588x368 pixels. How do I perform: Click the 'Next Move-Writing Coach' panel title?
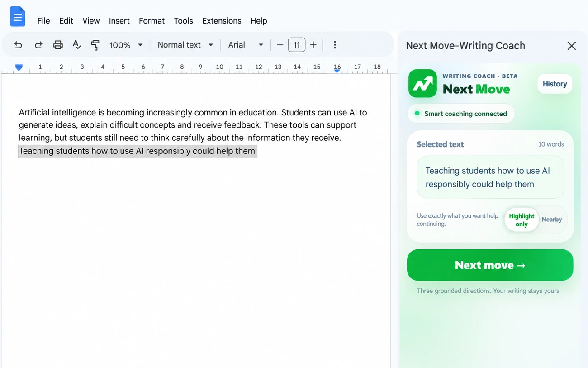[x=465, y=46]
